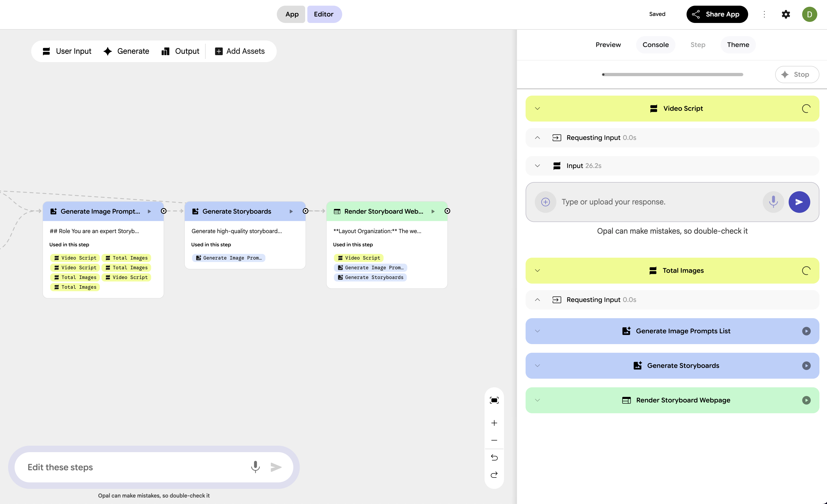
Task: Expand Generate Image Prompts List console section
Action: point(537,331)
